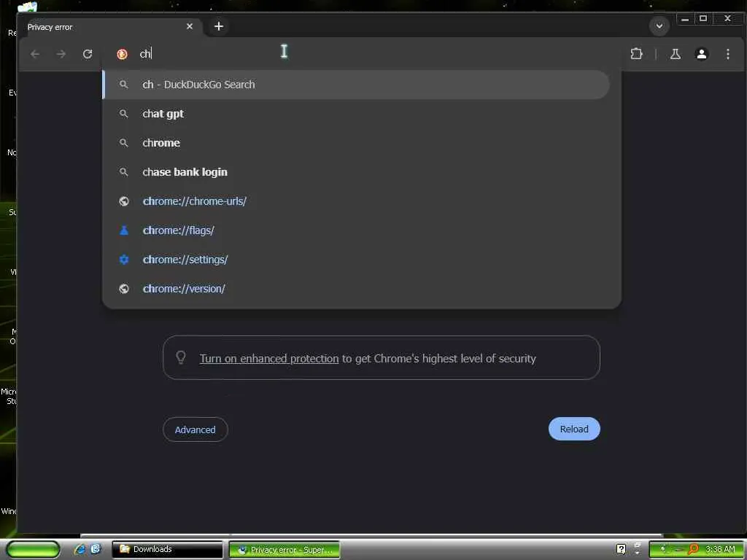Launch Internet Explorer from quick launch

click(x=80, y=549)
